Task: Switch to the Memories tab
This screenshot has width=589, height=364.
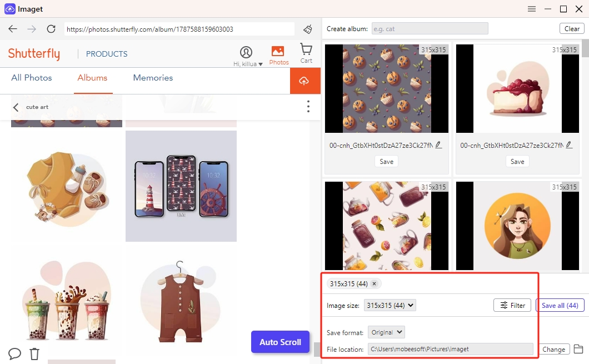Action: 153,78
